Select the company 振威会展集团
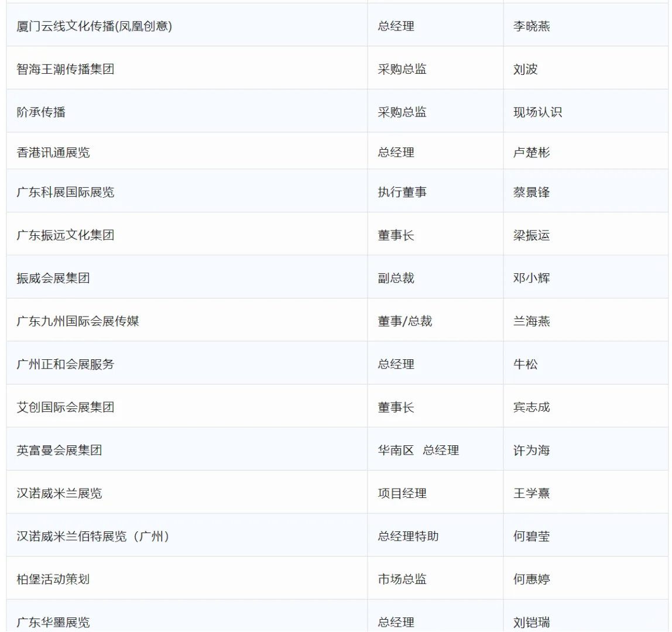672x632 pixels. [x=53, y=278]
